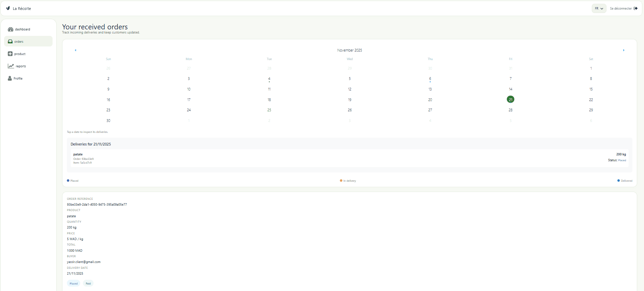Click the blue Placed legend dot

68,181
